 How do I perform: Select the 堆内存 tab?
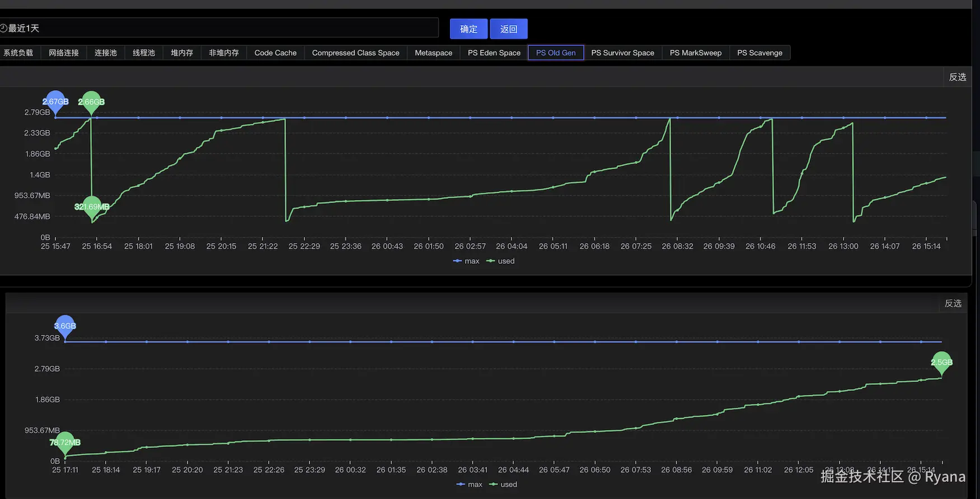click(182, 53)
